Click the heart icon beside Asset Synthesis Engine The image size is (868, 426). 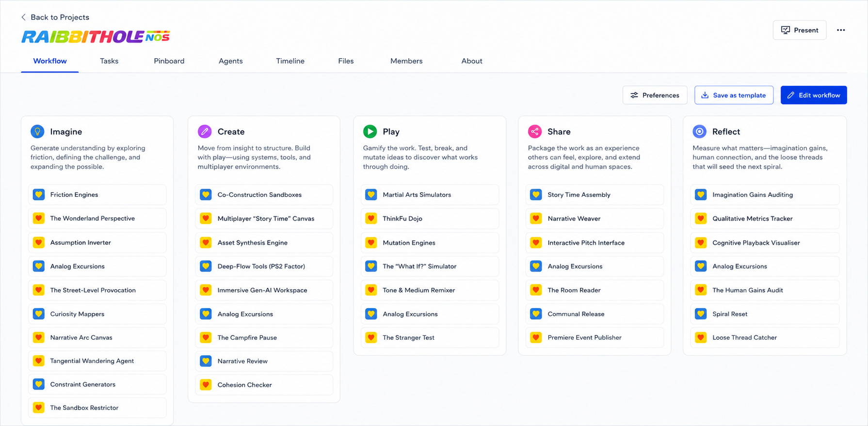click(x=206, y=242)
